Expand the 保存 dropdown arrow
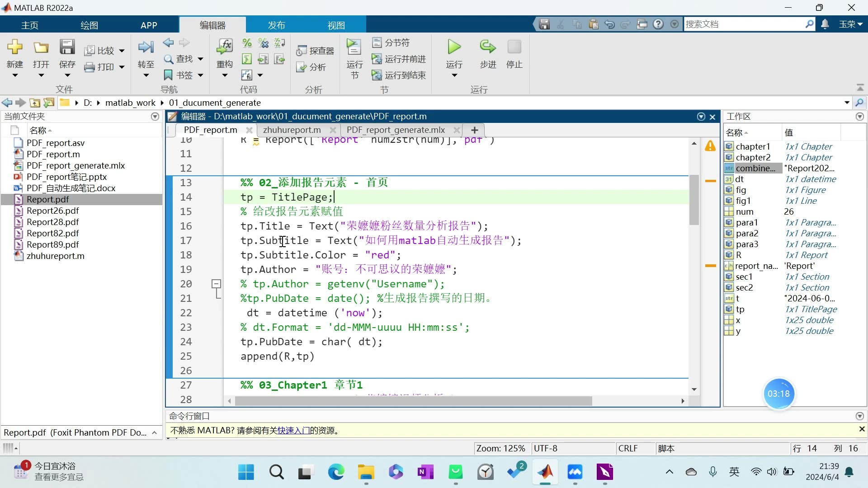This screenshot has height=488, width=868. 67,75
